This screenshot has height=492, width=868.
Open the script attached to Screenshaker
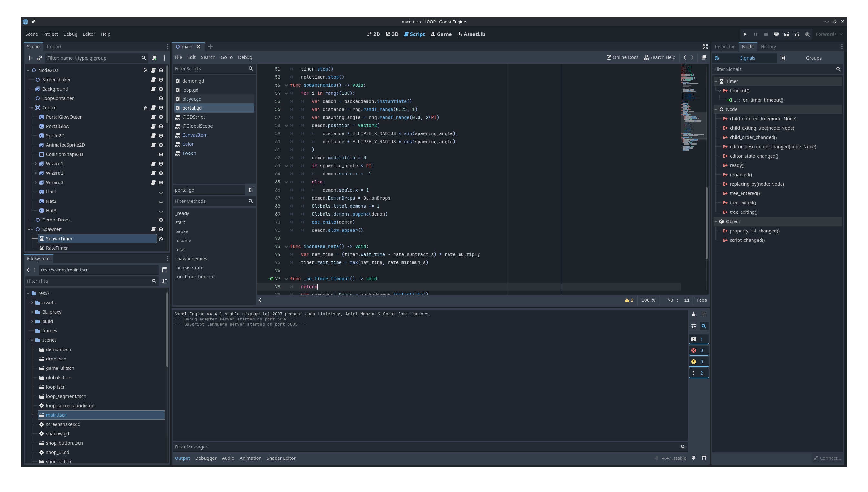(154, 79)
